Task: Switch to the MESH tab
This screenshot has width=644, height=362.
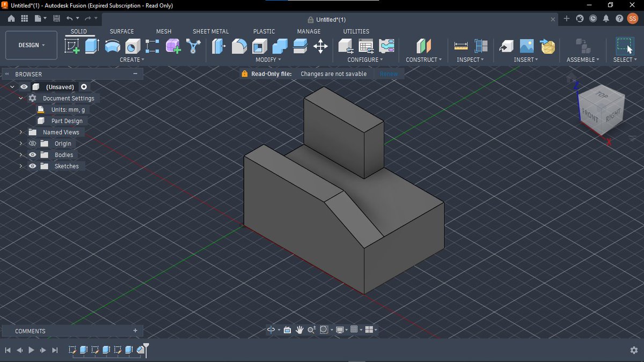Action: [x=164, y=32]
